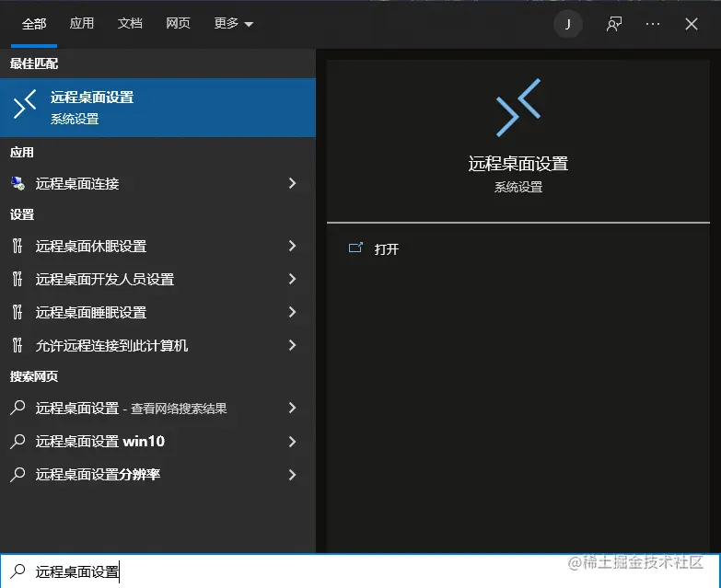Click the J user account avatar
The height and width of the screenshot is (588, 721).
568,24
